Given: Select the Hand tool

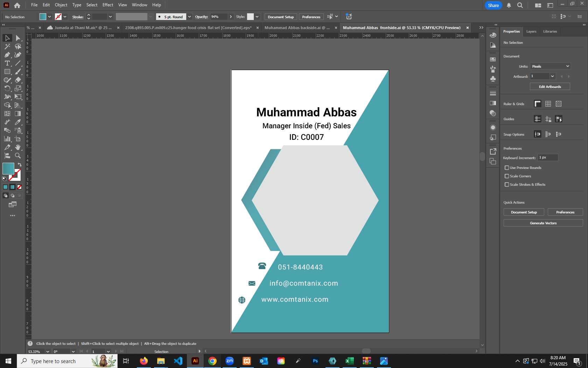Looking at the screenshot, I should tap(18, 147).
